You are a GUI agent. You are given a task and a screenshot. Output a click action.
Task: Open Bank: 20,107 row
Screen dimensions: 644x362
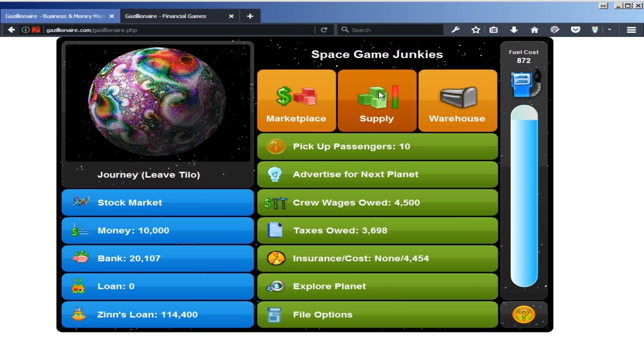[x=158, y=258]
